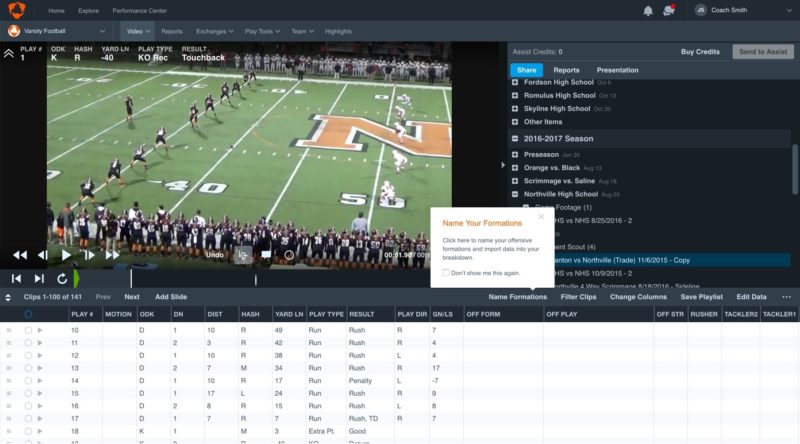Collapse the right side panel arrow

click(503, 165)
